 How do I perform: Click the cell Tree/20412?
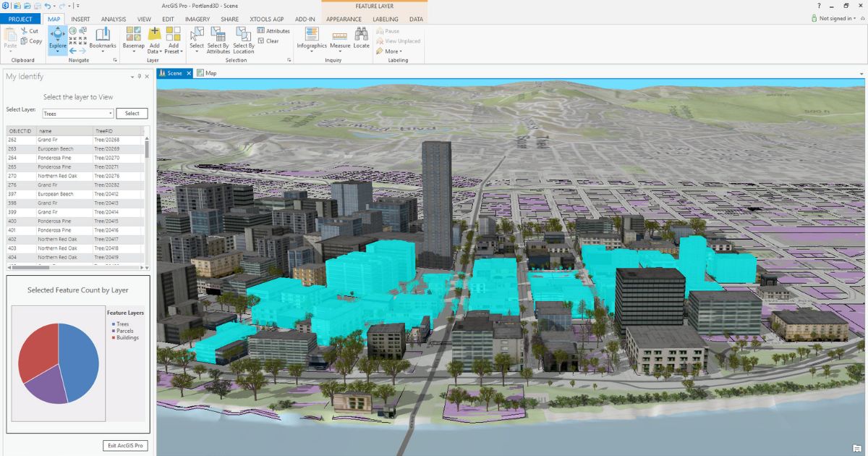[116, 194]
